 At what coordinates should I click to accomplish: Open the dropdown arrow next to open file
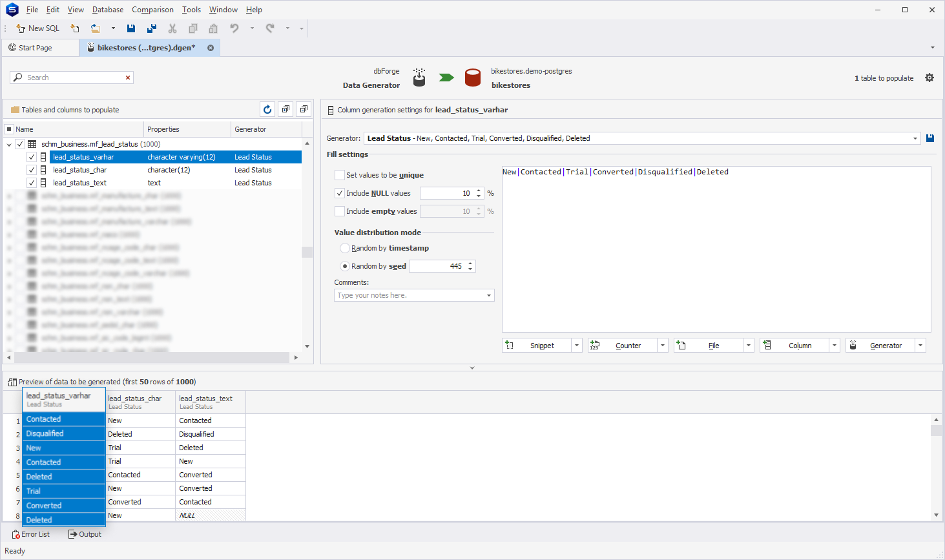pos(113,28)
